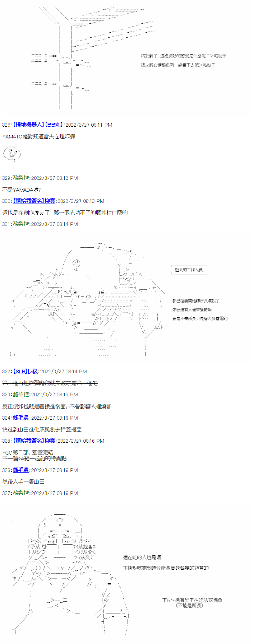Screen dimensions: 258x644
Task: Open 【掃地機器人】【BB丸】 username link in post 328
Action: 38,125
